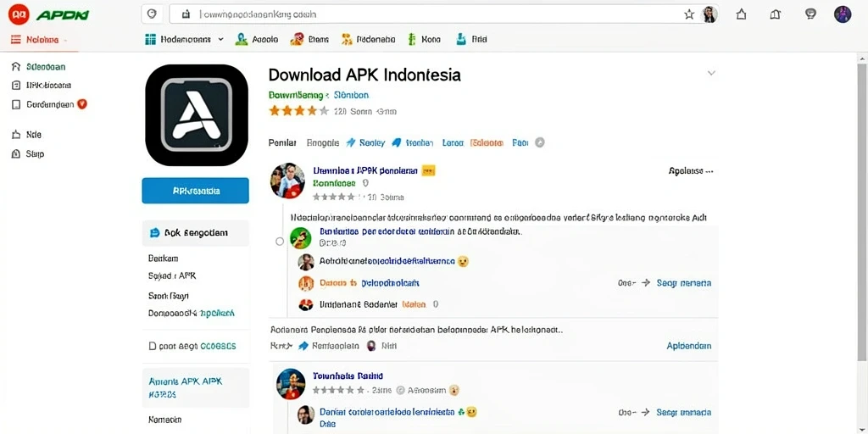Click the 'Sejad r APK' side panel item
868x434 pixels.
172,275
